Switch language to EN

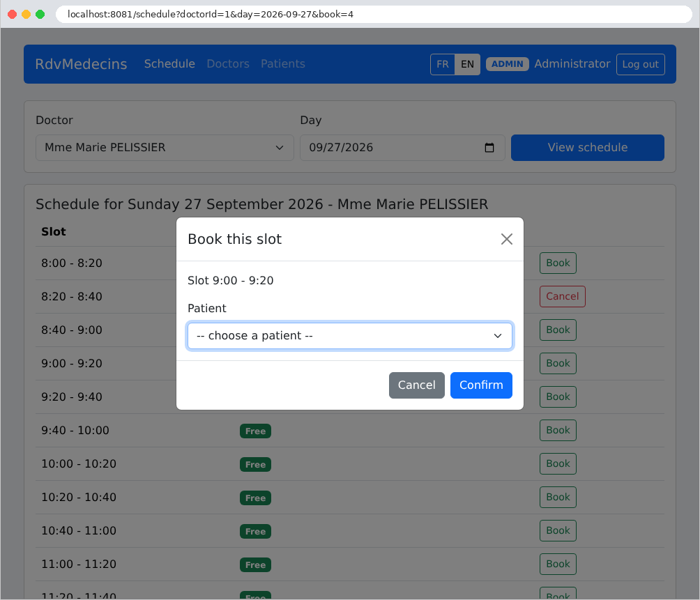[467, 64]
